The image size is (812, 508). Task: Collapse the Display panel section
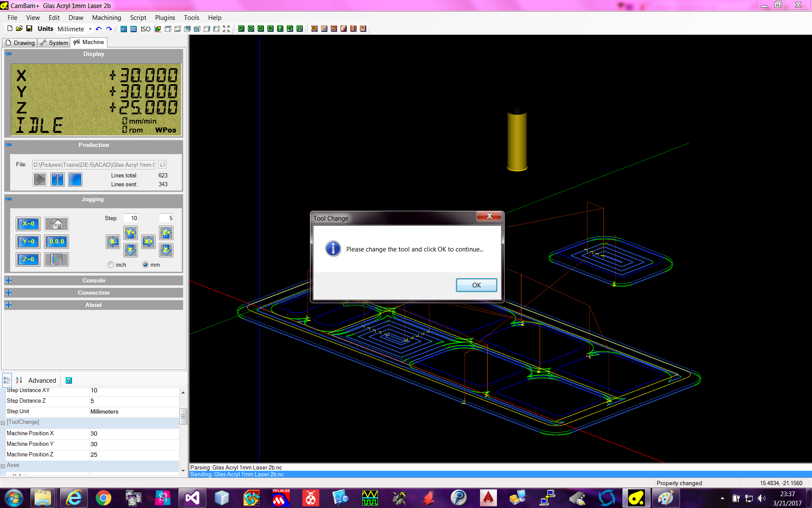tap(8, 54)
